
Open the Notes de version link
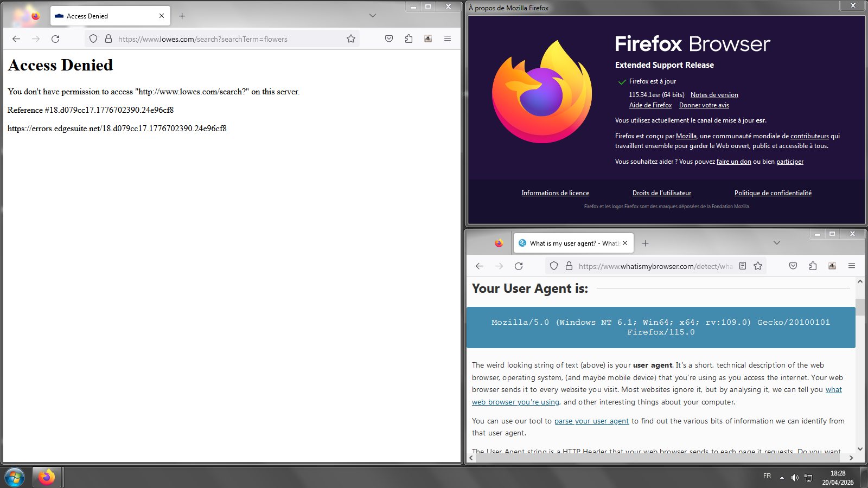pyautogui.click(x=714, y=95)
